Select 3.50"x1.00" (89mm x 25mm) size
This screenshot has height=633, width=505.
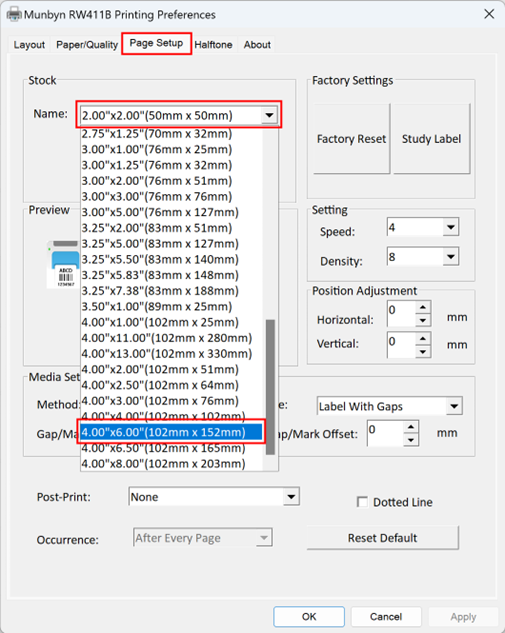point(172,307)
